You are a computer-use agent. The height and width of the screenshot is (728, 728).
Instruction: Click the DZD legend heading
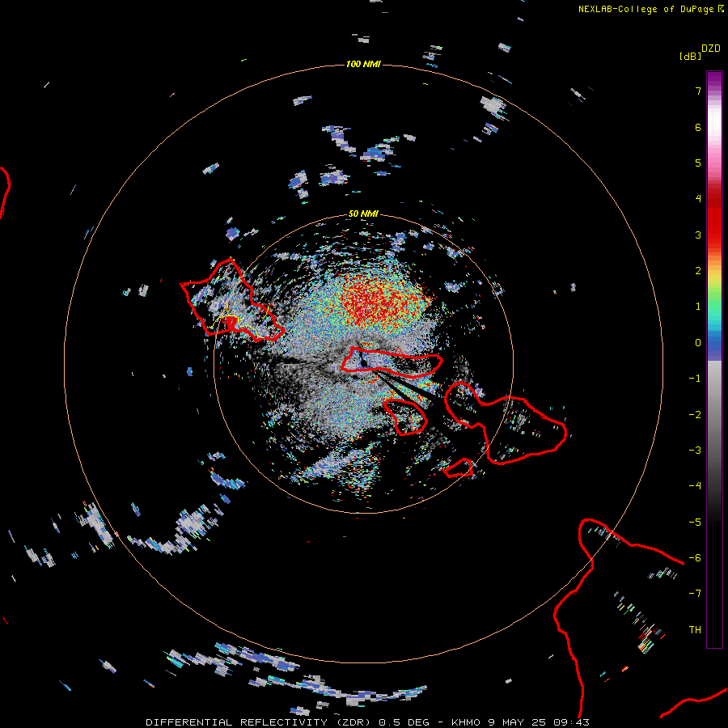pos(711,49)
